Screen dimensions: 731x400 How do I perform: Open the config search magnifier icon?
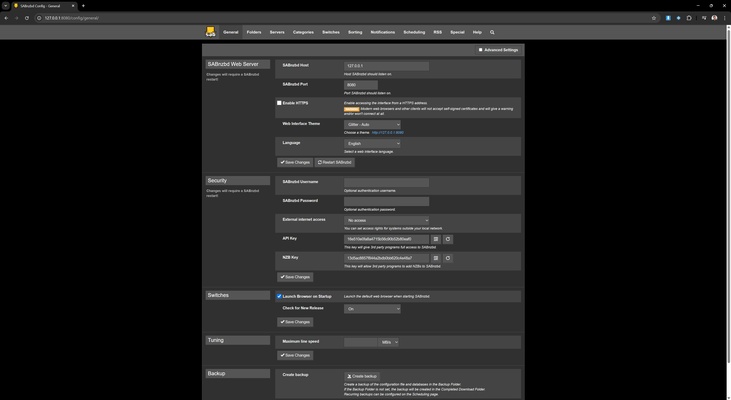492,32
